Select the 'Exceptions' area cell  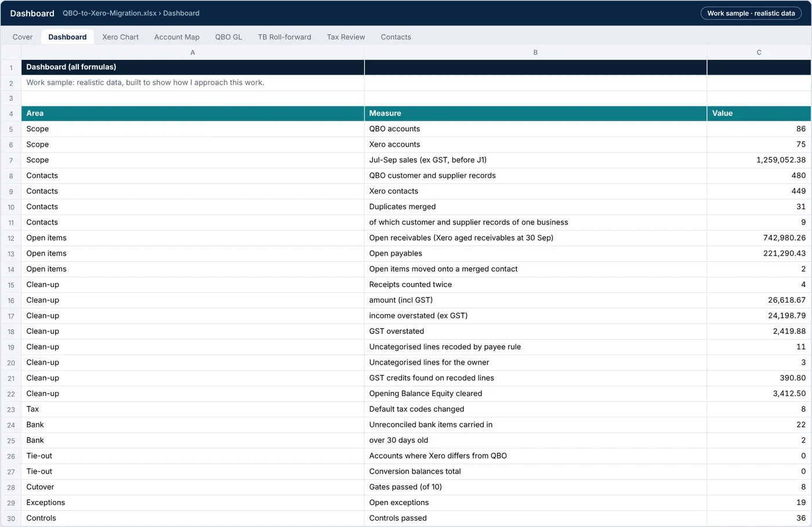tap(193, 503)
